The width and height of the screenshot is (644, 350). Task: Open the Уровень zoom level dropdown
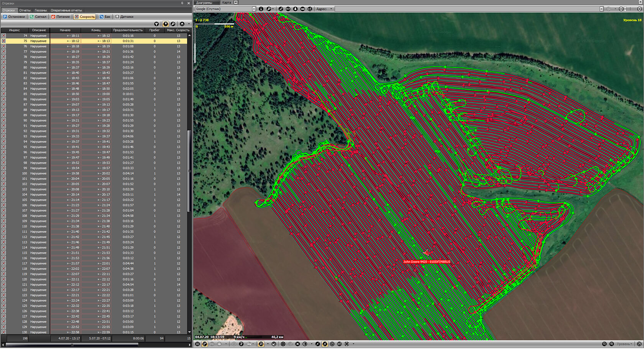(625, 344)
